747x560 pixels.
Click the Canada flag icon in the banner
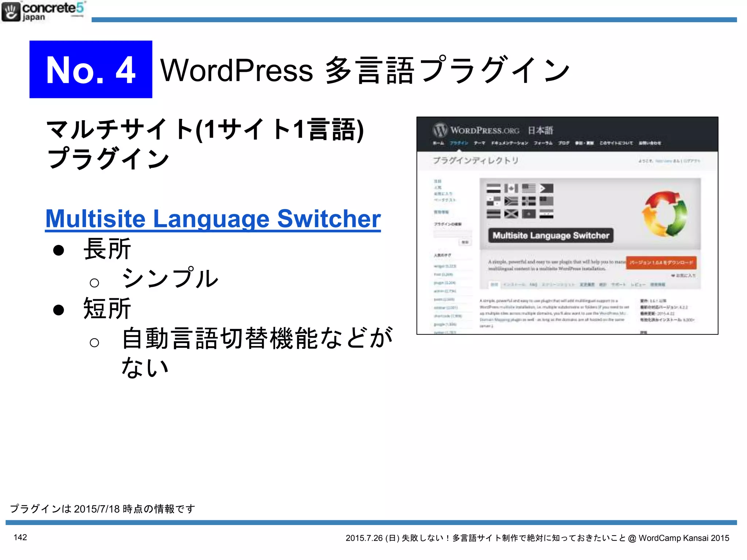(511, 188)
